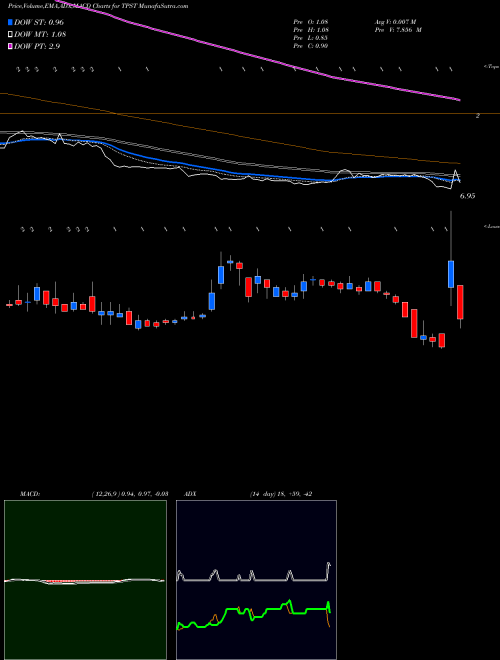Open the ADX indicator panel
The width and height of the screenshot is (500, 660).
click(x=256, y=580)
